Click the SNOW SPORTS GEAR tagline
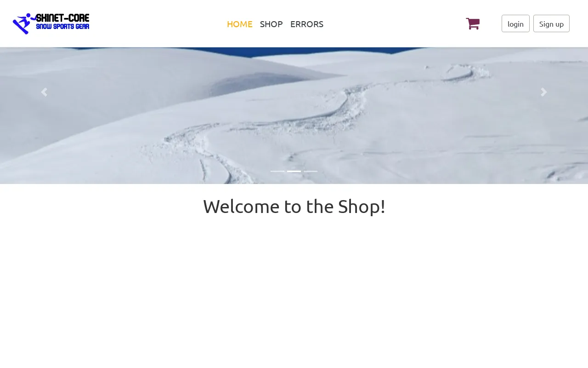The height and width of the screenshot is (368, 588). pyautogui.click(x=63, y=27)
